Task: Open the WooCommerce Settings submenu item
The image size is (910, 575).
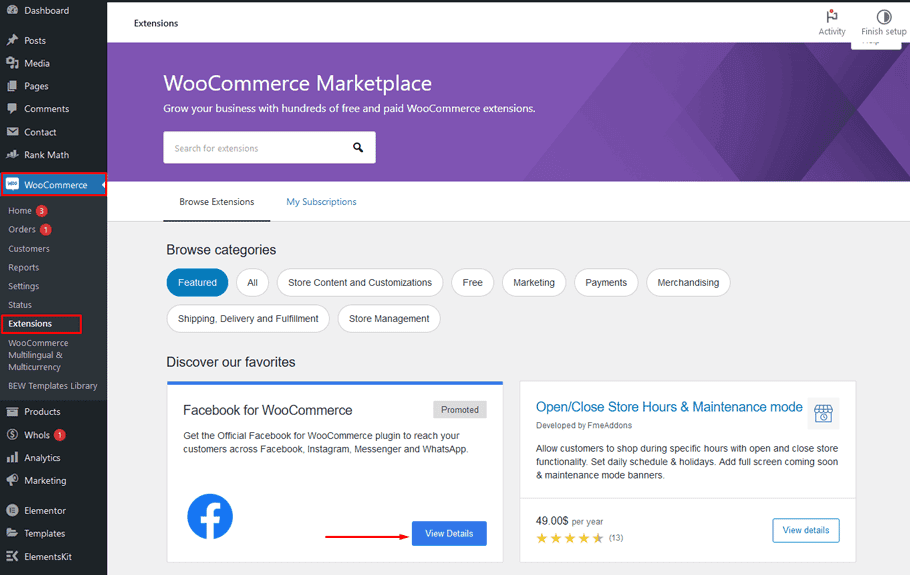Action: coord(24,286)
